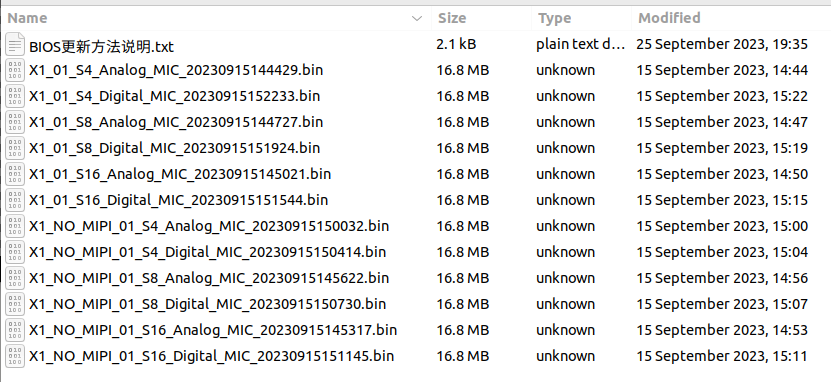Select X1_NO_MIPI_01_S16_Analog_MIC_20230915145317.bin filename
The image size is (831, 382).
click(x=213, y=330)
